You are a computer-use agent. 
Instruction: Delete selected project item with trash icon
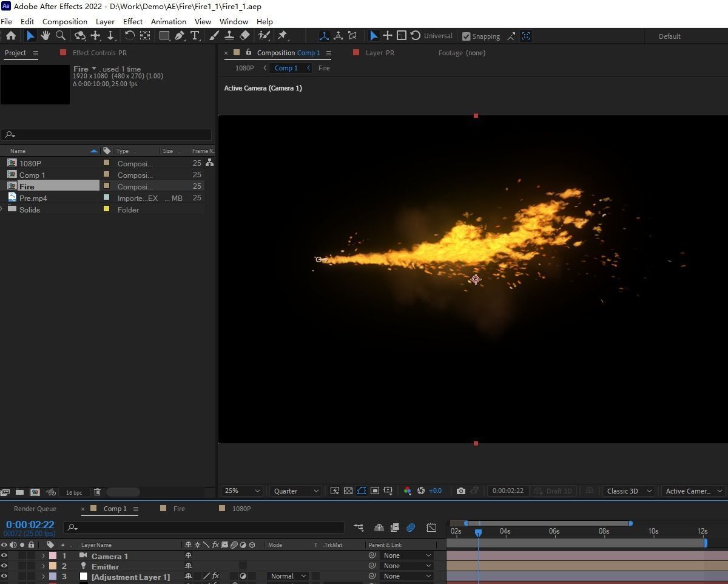click(x=97, y=492)
